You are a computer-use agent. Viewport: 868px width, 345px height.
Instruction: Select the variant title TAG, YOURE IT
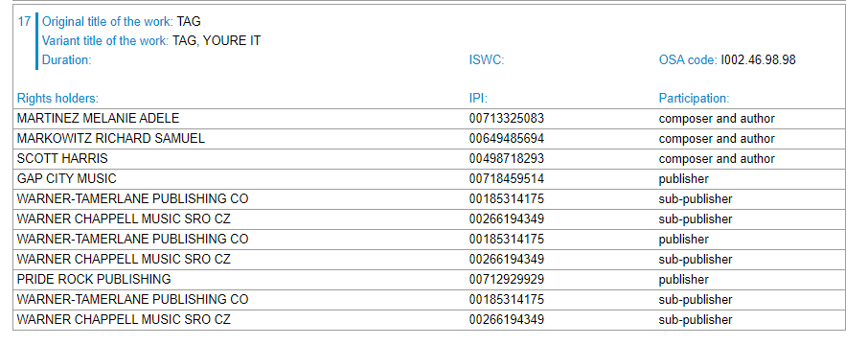[x=217, y=41]
